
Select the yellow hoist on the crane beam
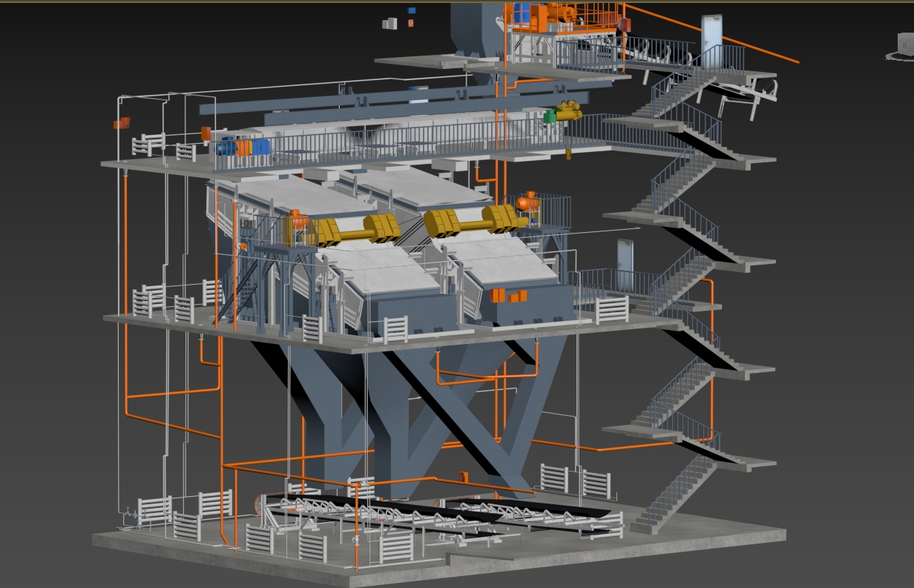568,111
